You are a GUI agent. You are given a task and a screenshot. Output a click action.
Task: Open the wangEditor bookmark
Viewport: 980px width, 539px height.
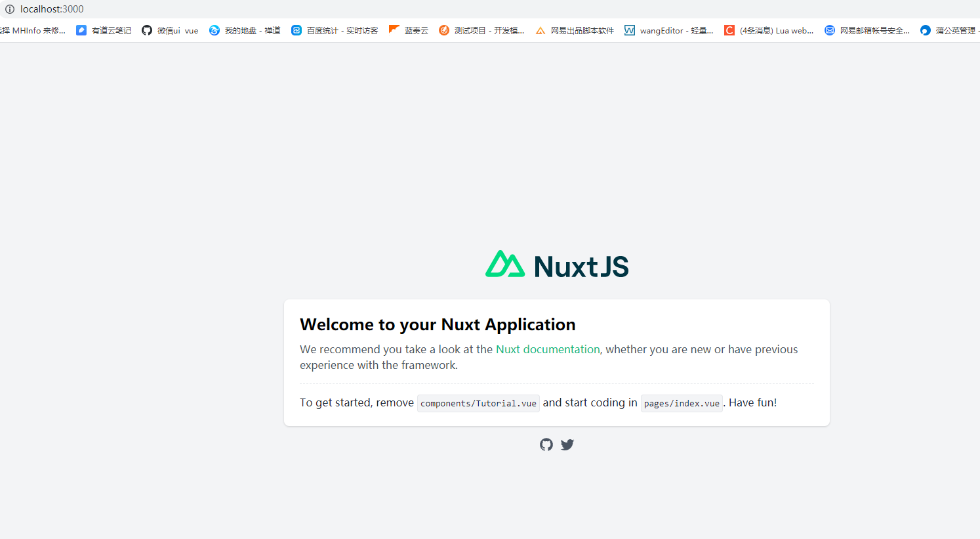click(668, 30)
